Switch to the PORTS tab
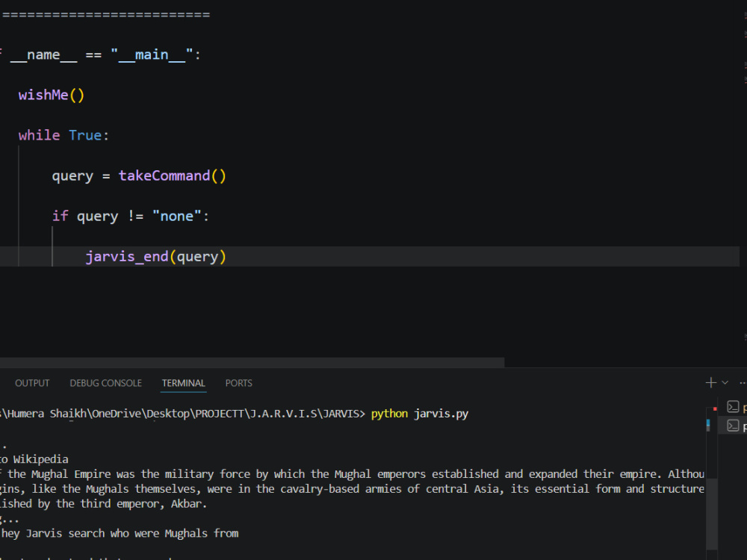The width and height of the screenshot is (747, 560). (239, 383)
